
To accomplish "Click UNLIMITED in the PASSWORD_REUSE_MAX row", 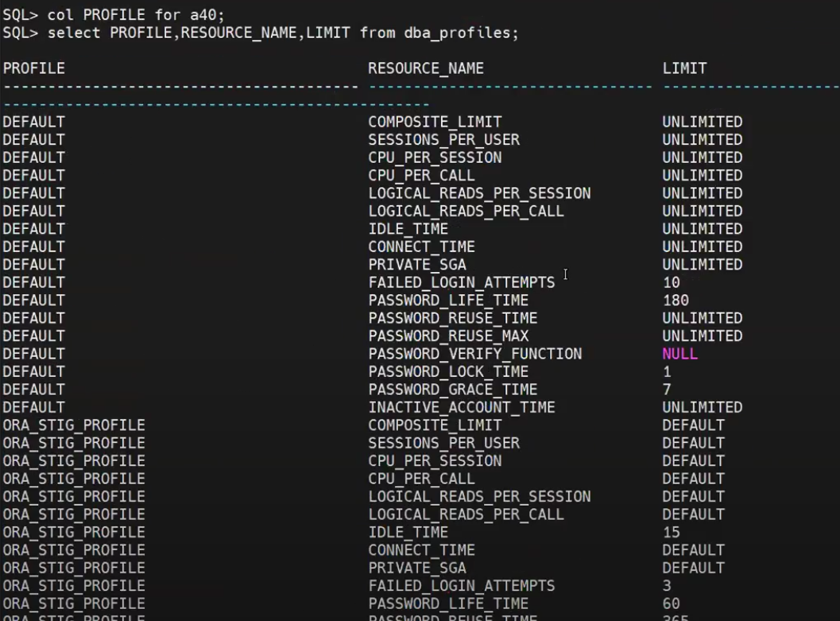I will coord(703,336).
